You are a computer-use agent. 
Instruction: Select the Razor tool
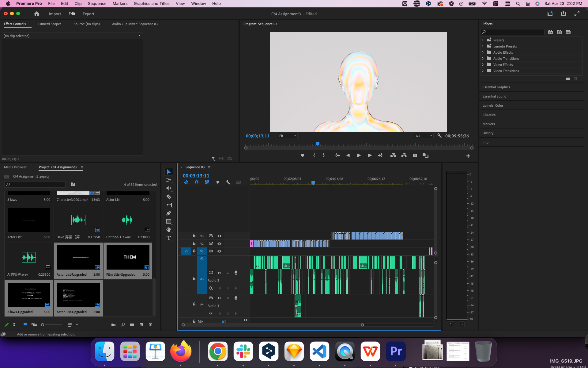(168, 197)
